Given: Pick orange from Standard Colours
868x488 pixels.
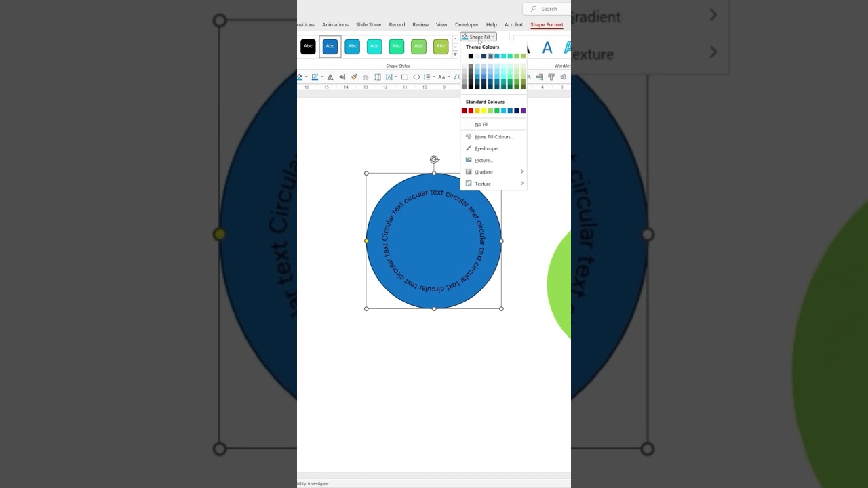Looking at the screenshot, I should tap(477, 111).
